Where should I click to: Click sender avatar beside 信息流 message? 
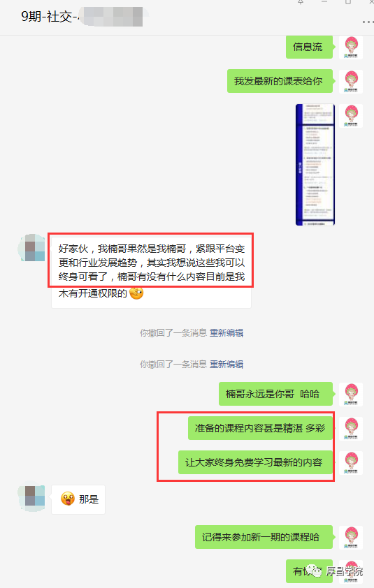tap(351, 47)
